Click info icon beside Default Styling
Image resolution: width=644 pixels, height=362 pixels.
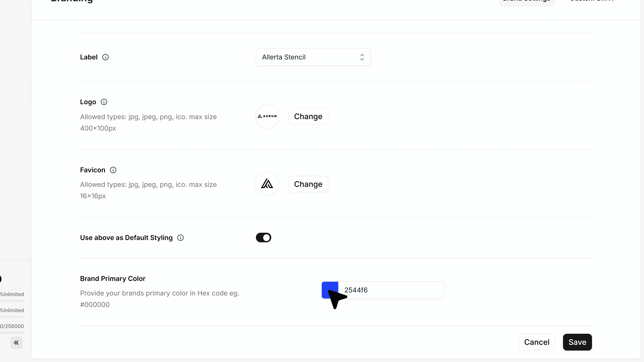point(181,238)
